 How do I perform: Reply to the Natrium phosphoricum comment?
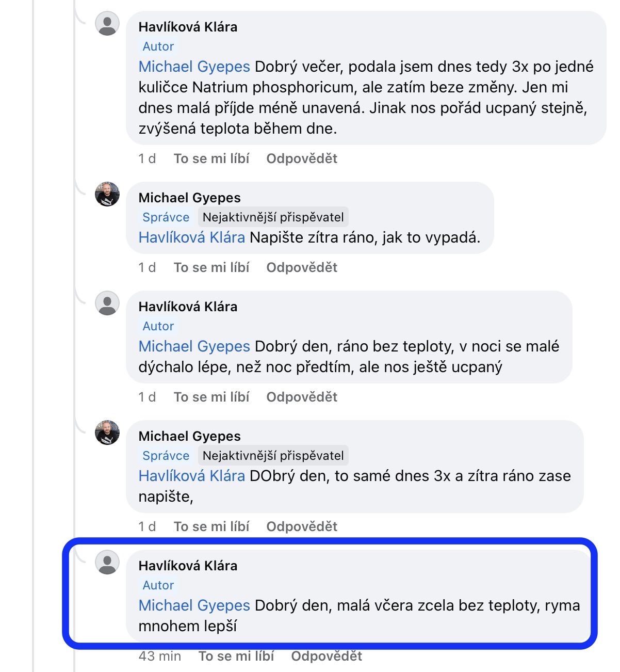coord(302,158)
